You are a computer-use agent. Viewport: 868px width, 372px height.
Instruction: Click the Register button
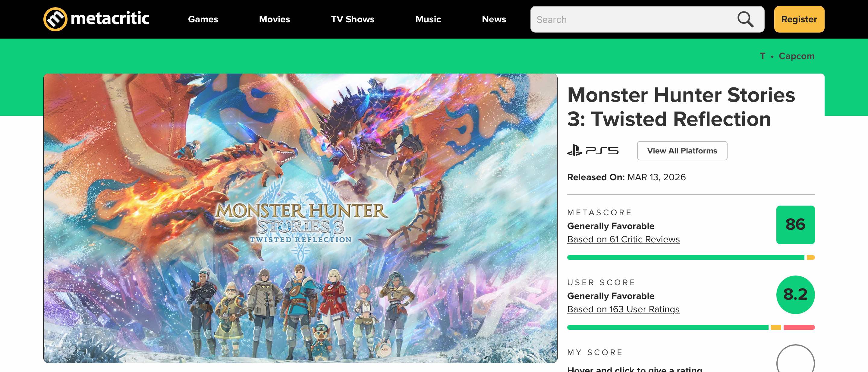(x=799, y=19)
